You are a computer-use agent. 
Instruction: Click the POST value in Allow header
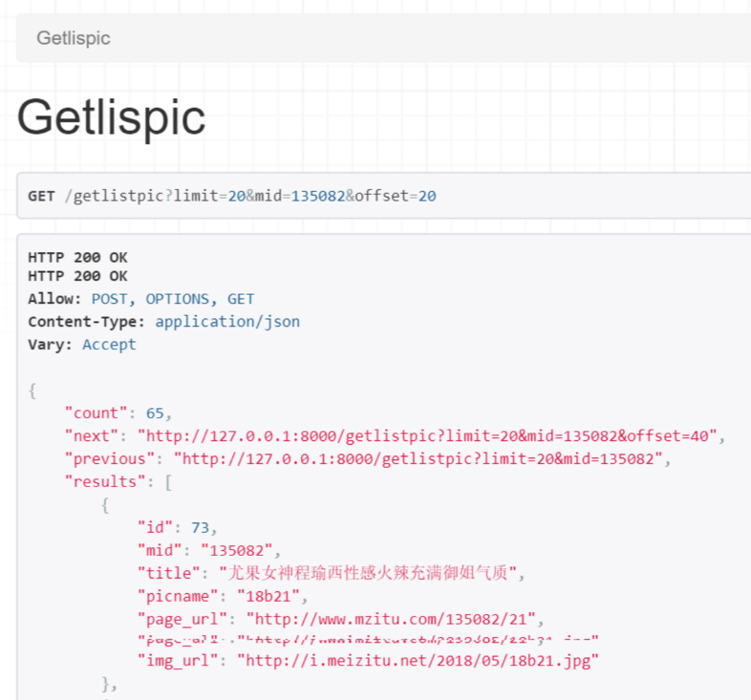coord(110,299)
